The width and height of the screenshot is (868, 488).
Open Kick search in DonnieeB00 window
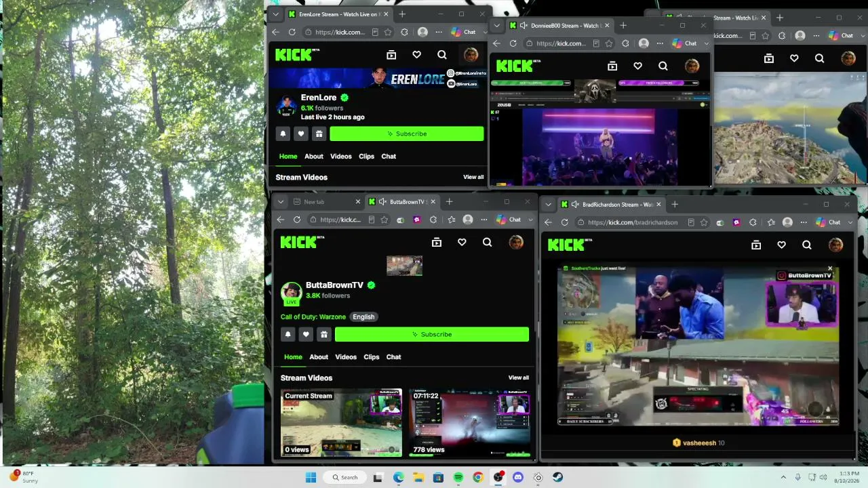pos(663,66)
